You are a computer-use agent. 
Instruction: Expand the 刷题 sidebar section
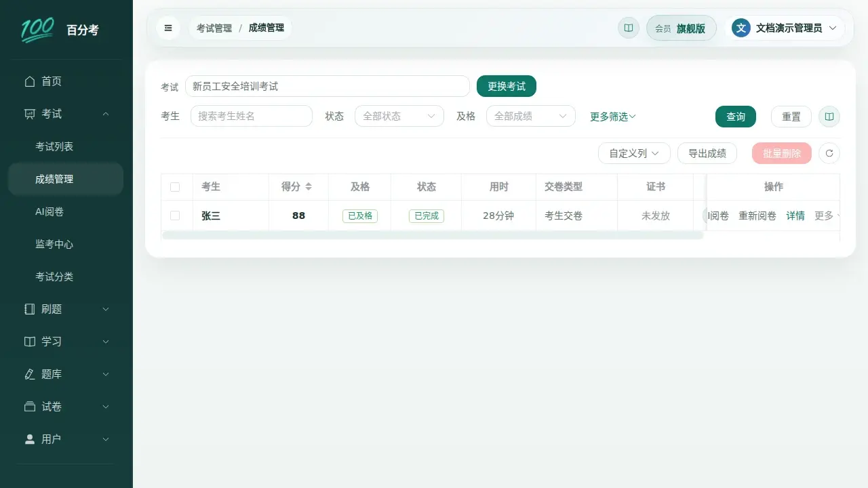pos(66,309)
